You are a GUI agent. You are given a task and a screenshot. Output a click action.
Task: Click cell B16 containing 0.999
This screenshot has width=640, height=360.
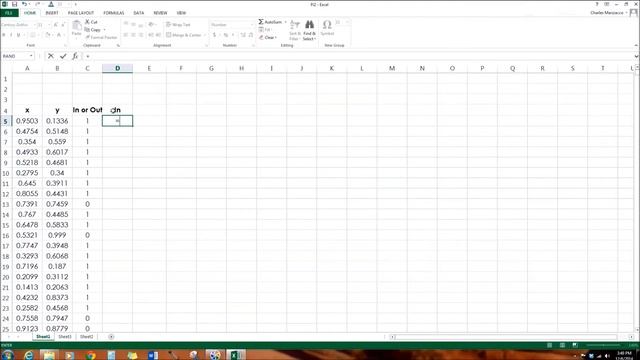point(57,235)
